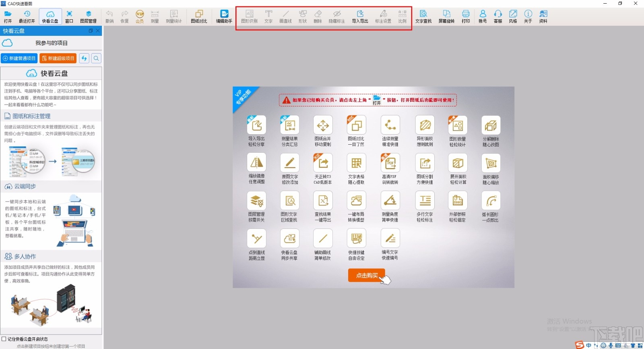Click the search magnifier in cloud panel
The width and height of the screenshot is (644, 349).
96,58
